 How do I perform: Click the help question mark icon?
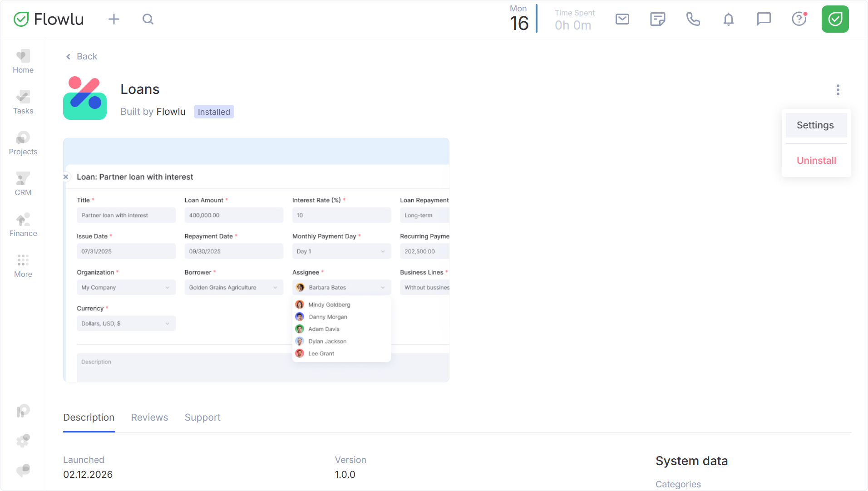(x=799, y=19)
